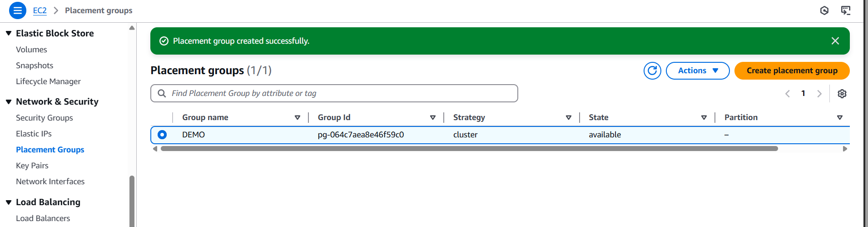Sort by Group name column arrow
868x227 pixels.
pos(298,117)
